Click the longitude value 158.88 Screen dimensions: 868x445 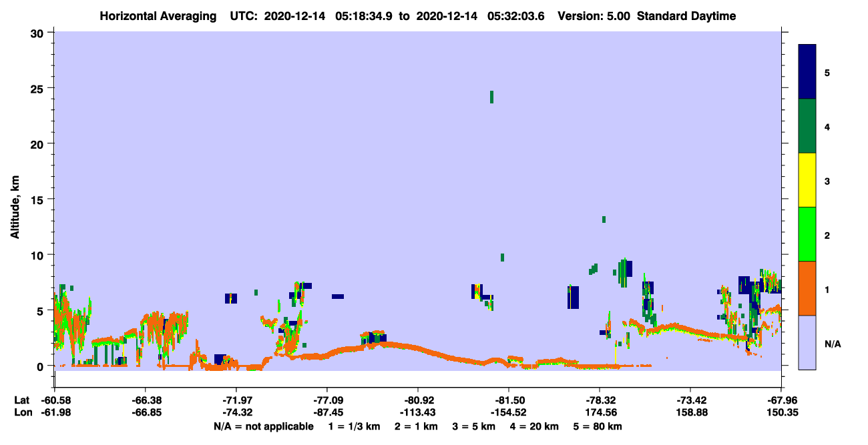coord(690,412)
